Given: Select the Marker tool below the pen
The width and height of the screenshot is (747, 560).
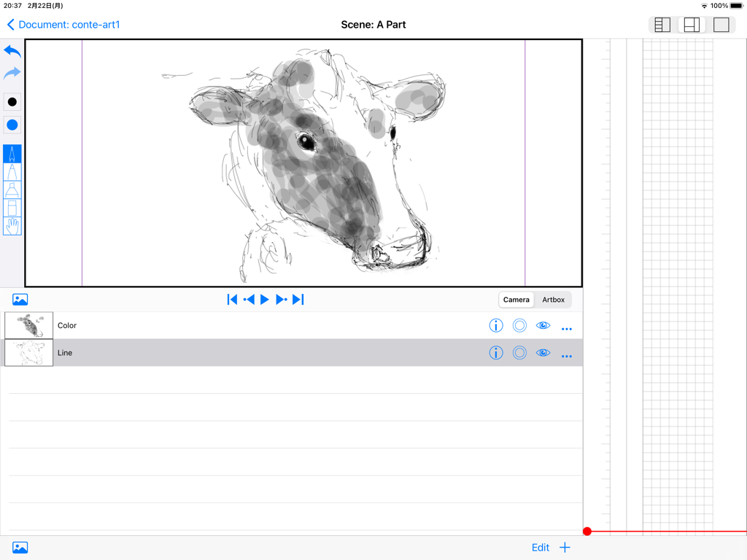Looking at the screenshot, I should click(12, 171).
